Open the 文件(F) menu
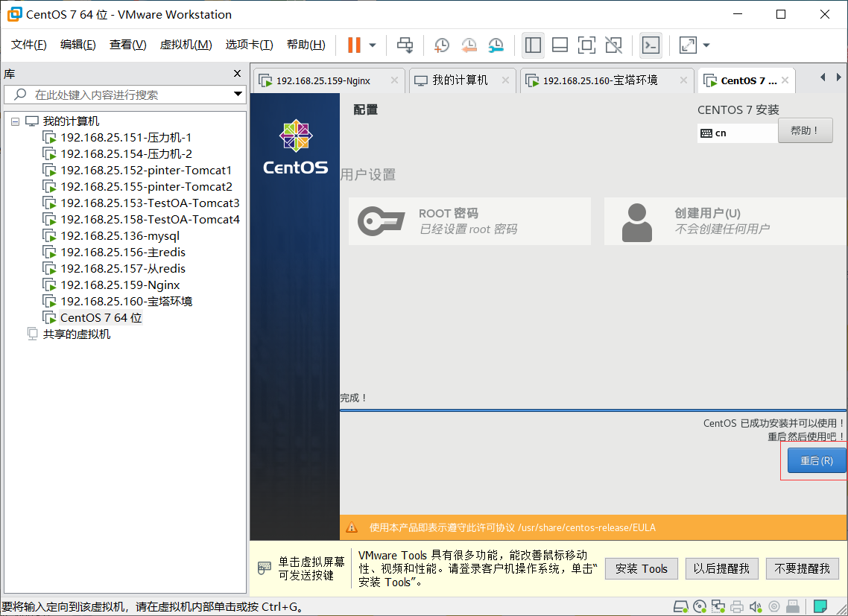 tap(28, 45)
